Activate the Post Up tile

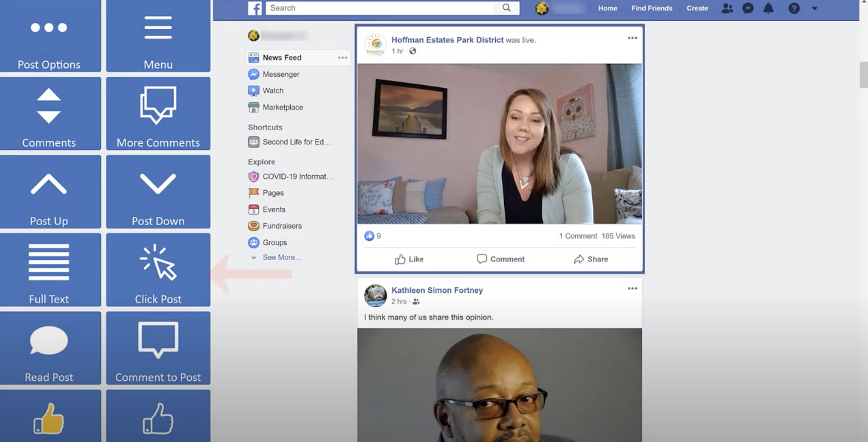coord(50,192)
